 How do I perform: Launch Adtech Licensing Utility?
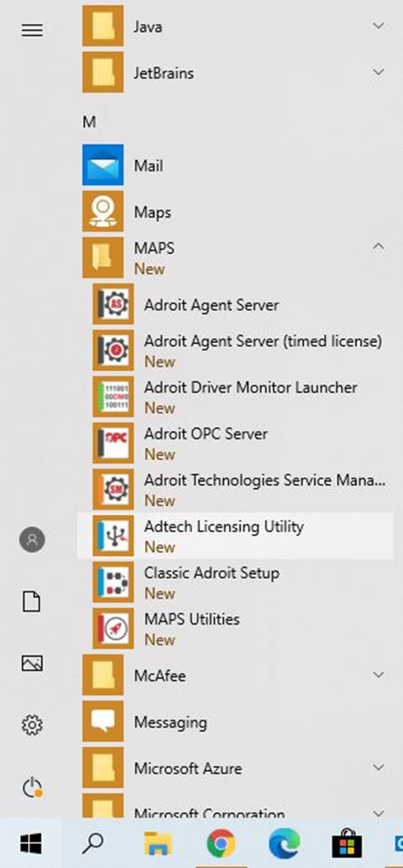click(235, 536)
